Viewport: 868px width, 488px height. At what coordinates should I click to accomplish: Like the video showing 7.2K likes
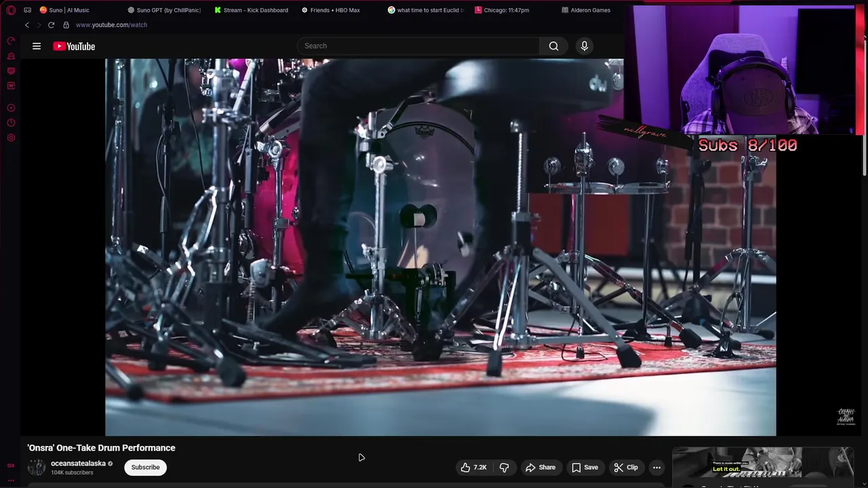pos(474,467)
